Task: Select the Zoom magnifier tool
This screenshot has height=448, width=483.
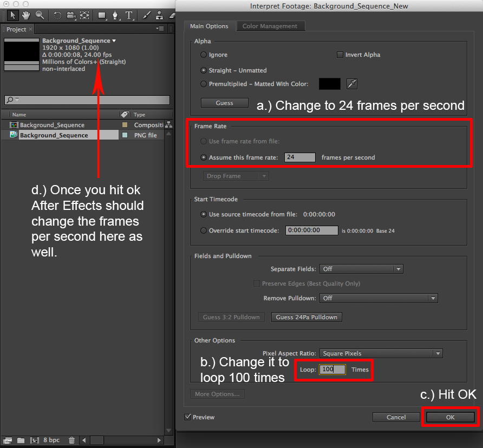Action: (x=40, y=15)
